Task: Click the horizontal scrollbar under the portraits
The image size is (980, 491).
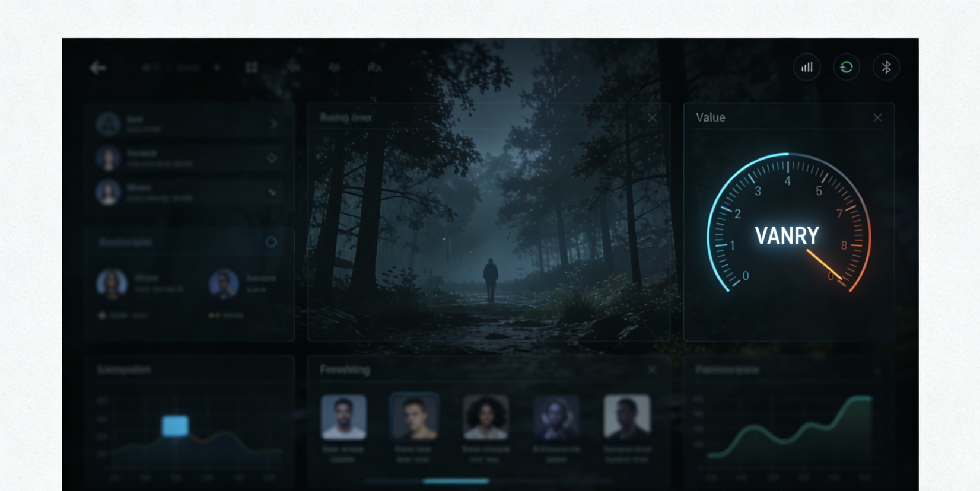Action: click(x=456, y=481)
